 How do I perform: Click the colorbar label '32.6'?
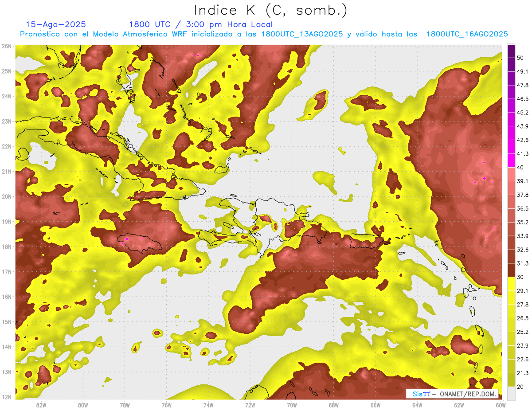(x=523, y=250)
